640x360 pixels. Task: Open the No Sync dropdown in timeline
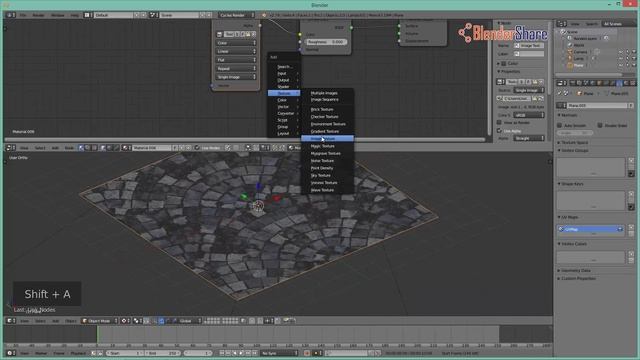pyautogui.click(x=280, y=353)
